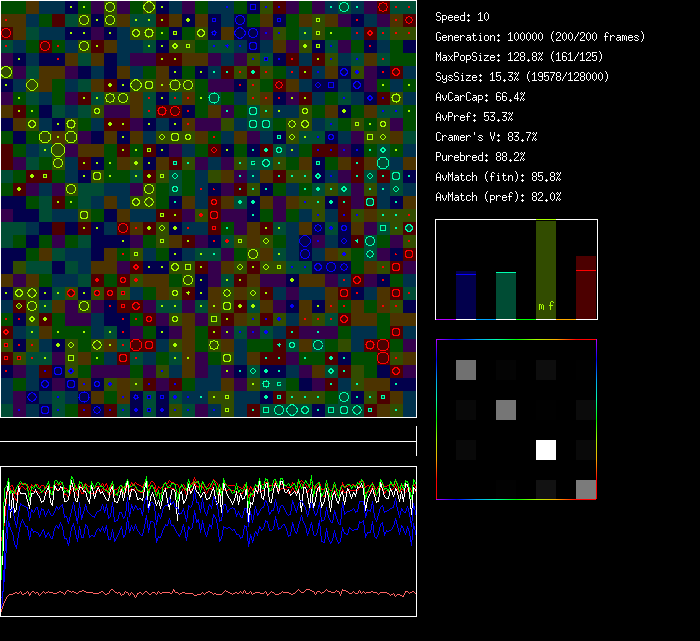This screenshot has height=641, width=700.
Task: Select the teal bar in the bar chart
Action: [506, 296]
